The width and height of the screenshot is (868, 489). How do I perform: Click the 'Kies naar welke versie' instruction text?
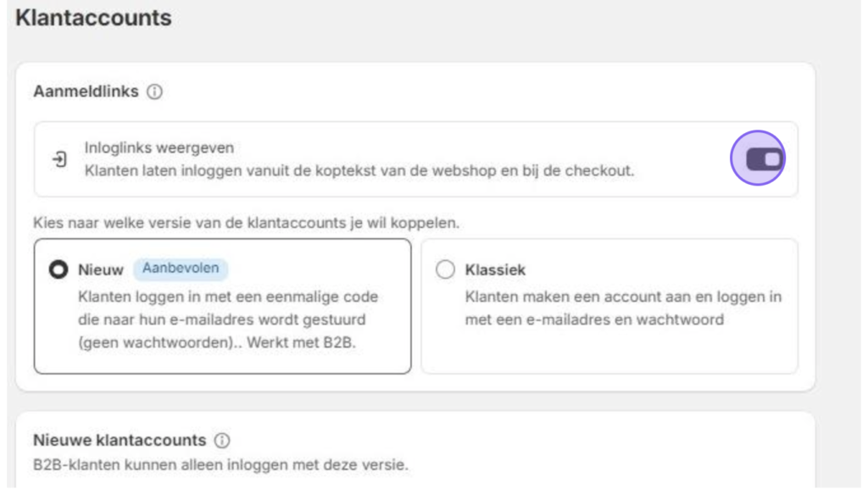[247, 223]
